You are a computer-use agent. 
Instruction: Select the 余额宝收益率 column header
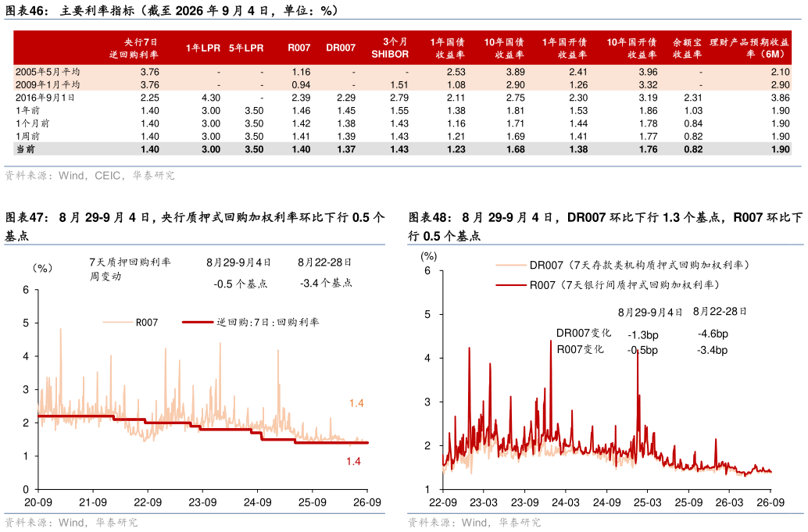688,48
